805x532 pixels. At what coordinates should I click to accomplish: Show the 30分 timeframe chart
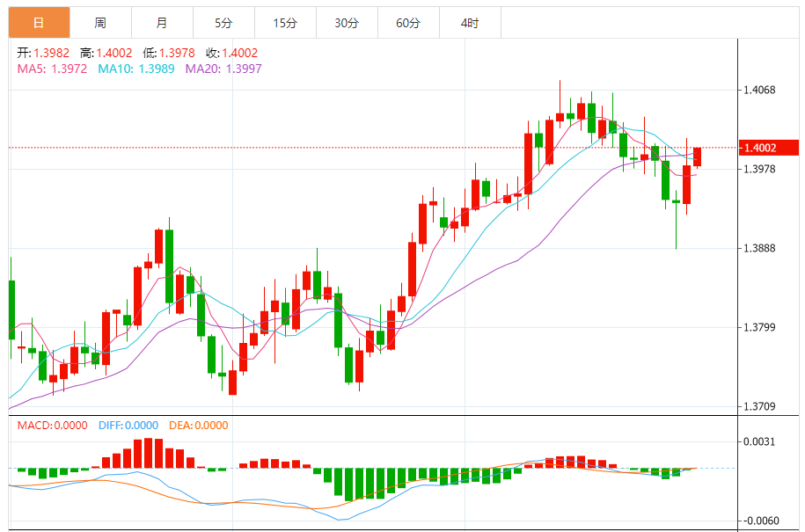coord(347,23)
